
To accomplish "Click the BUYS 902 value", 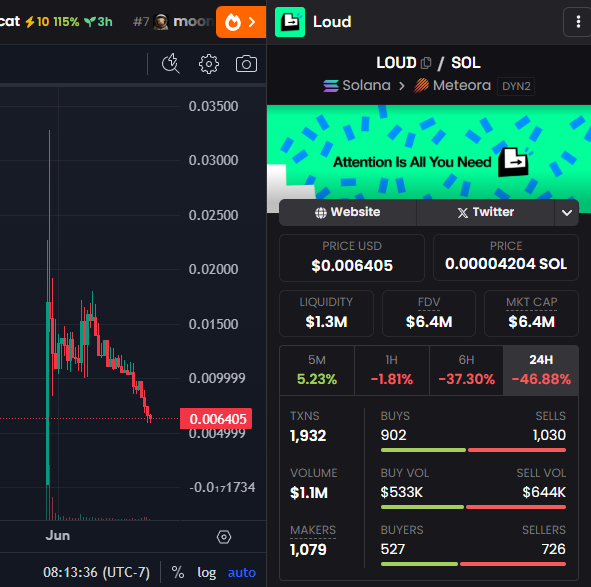I will (x=393, y=435).
